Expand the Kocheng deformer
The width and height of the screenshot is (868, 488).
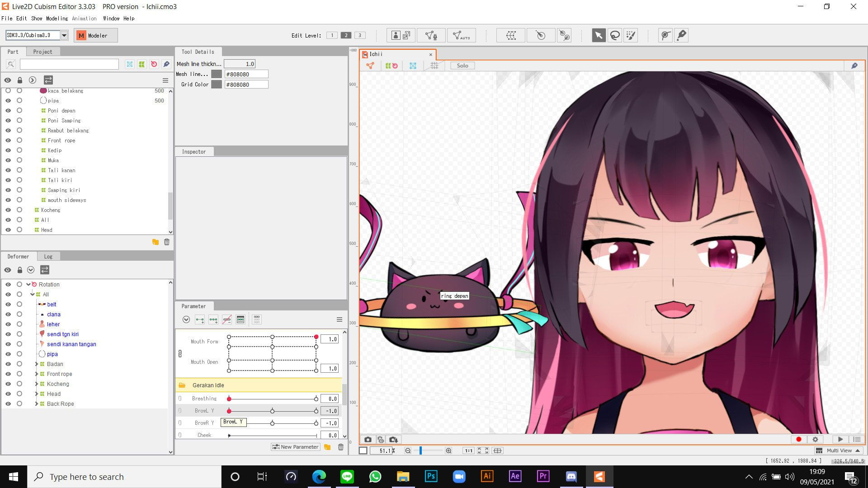click(37, 384)
